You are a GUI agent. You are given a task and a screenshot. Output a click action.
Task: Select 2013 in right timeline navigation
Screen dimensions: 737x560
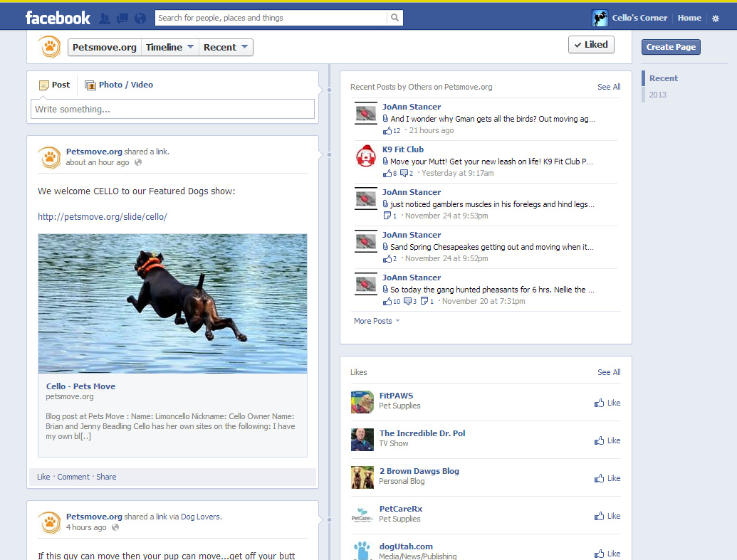click(657, 95)
